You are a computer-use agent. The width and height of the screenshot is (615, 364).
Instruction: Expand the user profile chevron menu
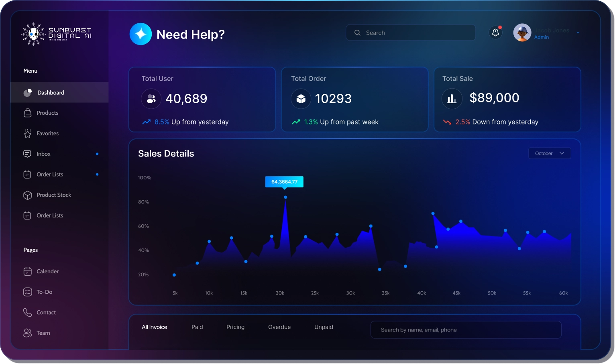(578, 33)
